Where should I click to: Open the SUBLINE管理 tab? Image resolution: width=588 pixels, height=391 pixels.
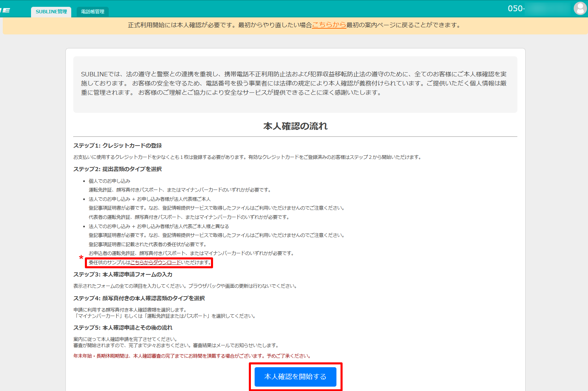(51, 12)
